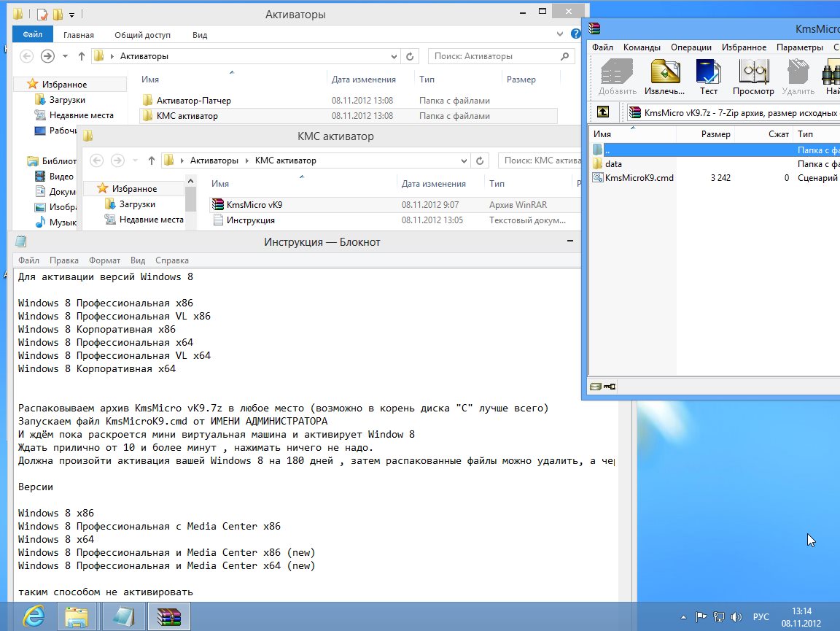Screen dimensions: 840x631
Task: Open recent locations dropdown in КМС активатор window
Action: [x=135, y=160]
